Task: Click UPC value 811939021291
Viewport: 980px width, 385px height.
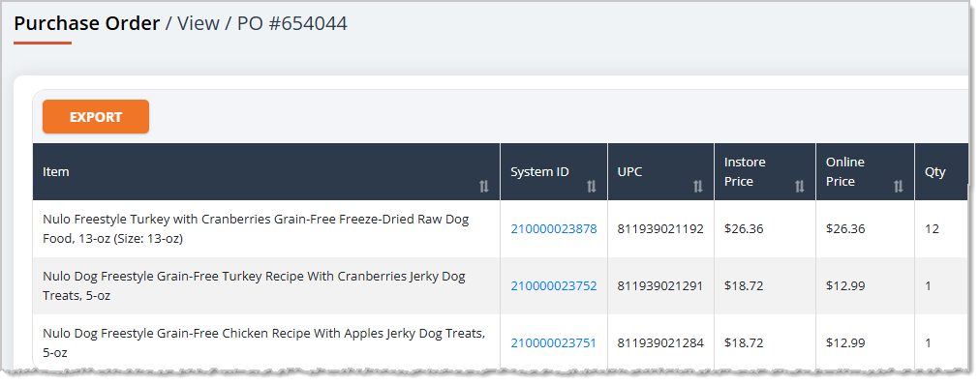Action: click(660, 285)
